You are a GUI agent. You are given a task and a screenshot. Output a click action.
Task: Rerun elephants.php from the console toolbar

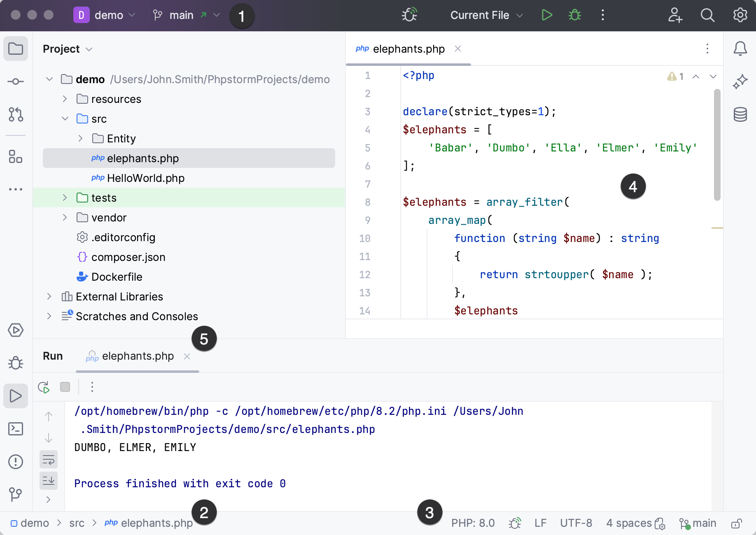click(44, 387)
